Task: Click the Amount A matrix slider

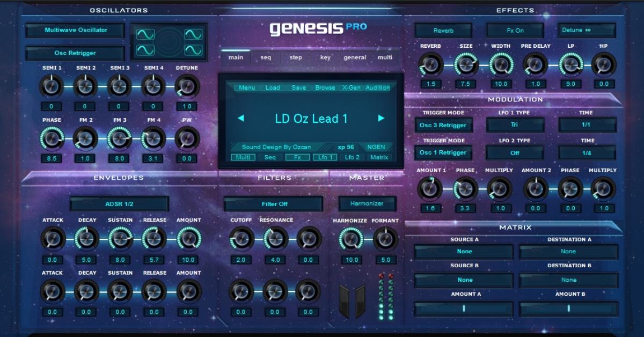Action: [464, 309]
